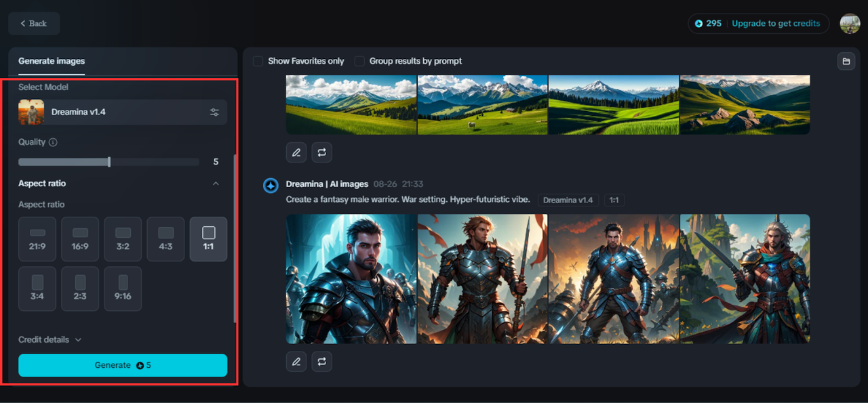This screenshot has height=403, width=868.
Task: Open the folder icon at top right
Action: (x=846, y=62)
